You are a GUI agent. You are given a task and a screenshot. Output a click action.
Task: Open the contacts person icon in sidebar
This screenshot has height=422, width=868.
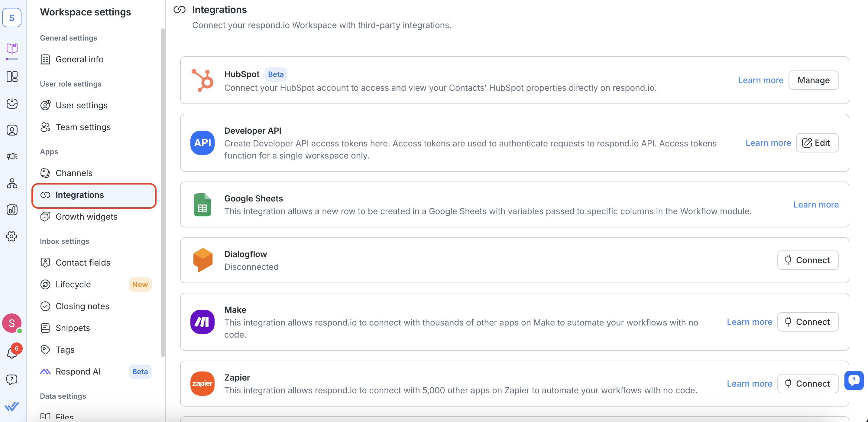point(12,130)
